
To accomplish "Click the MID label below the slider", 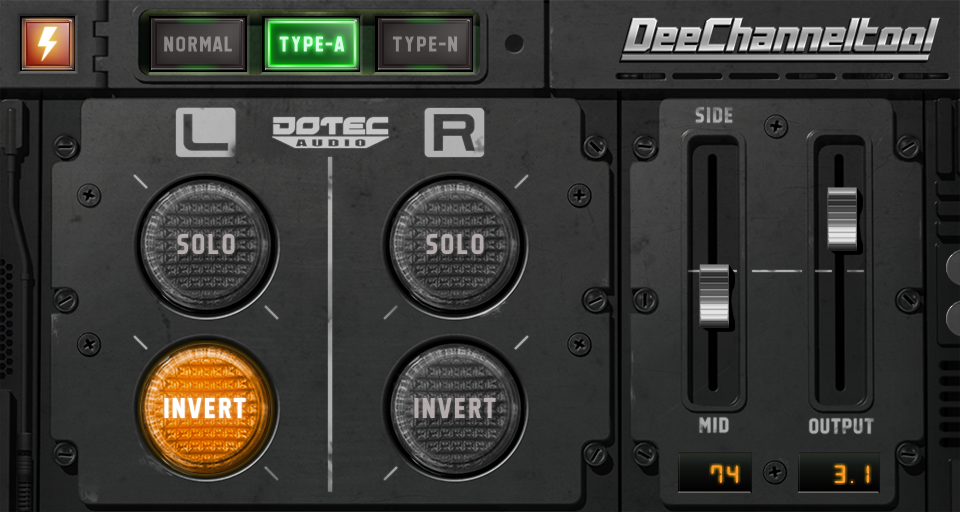I will [714, 426].
